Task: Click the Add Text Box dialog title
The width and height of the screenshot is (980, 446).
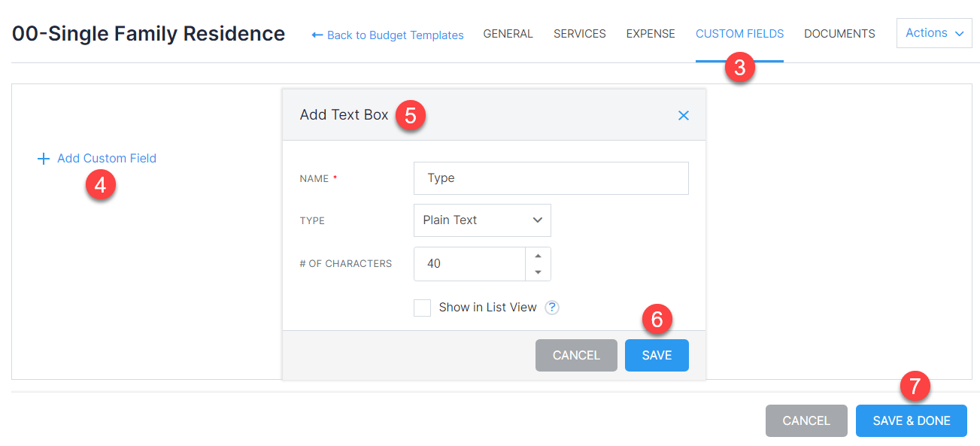Action: [x=344, y=115]
